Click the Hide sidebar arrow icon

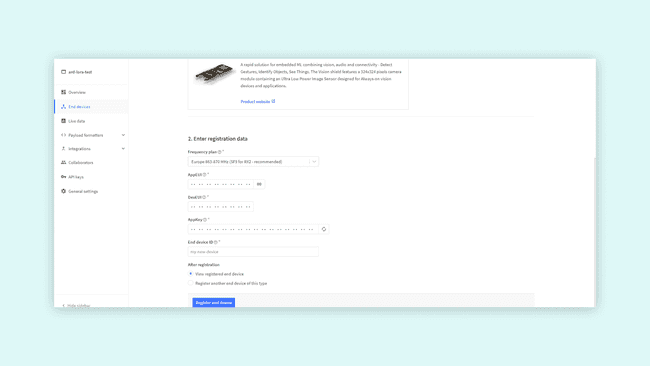pos(63,305)
